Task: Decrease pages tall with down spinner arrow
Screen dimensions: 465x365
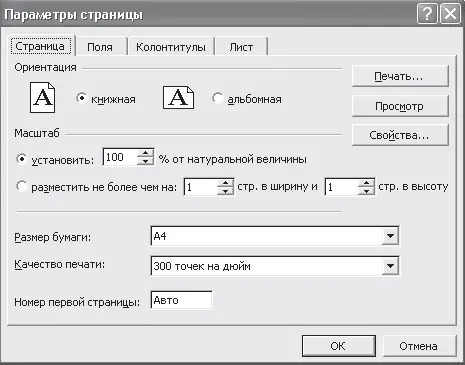Action: pyautogui.click(x=366, y=191)
